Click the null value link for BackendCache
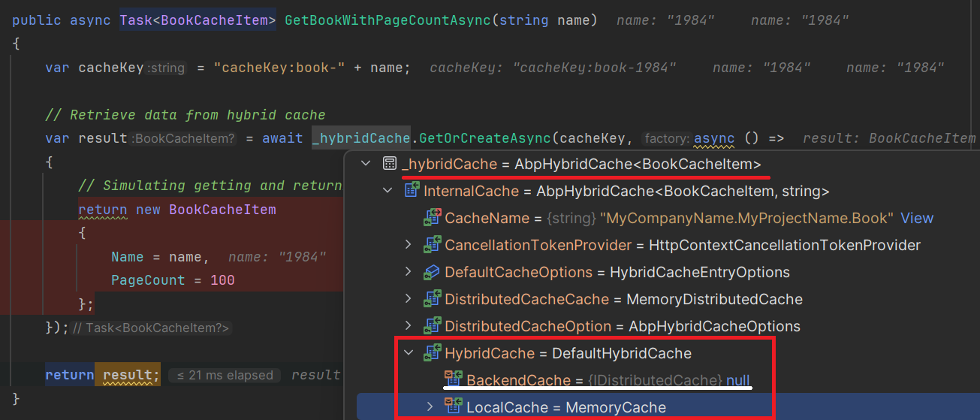980x420 pixels. point(737,380)
